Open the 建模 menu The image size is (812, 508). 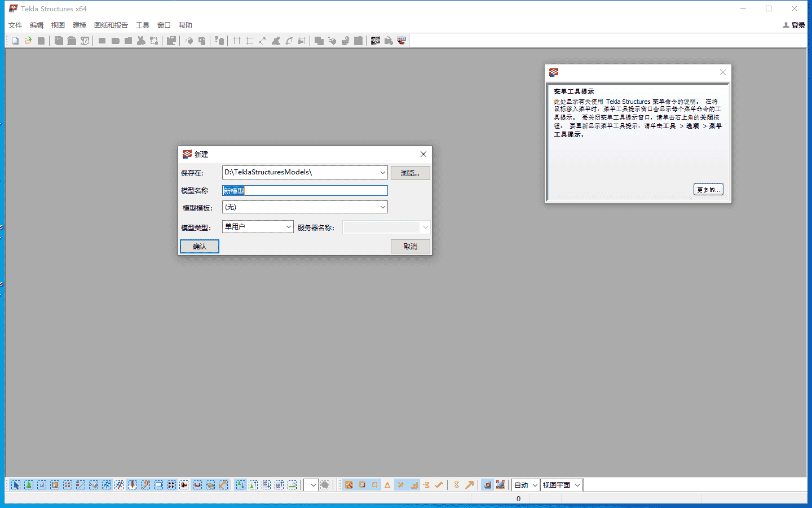click(80, 25)
